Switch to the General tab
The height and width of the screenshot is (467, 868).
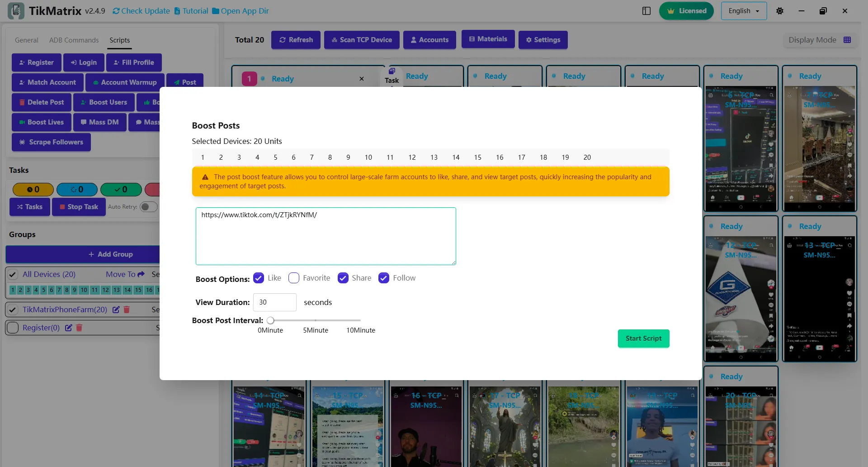click(26, 40)
